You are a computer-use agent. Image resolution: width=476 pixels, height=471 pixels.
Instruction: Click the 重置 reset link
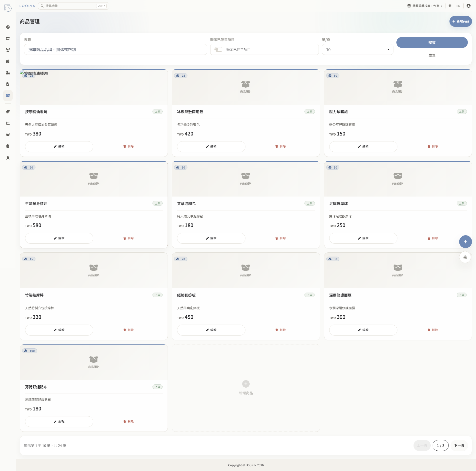coord(432,55)
